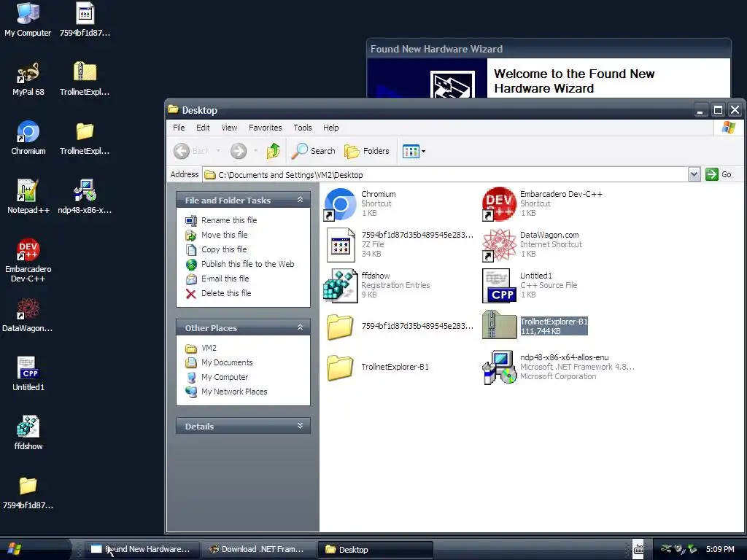The width and height of the screenshot is (747, 560).
Task: Click the on-screen keyboard taskbar icon
Action: (638, 549)
